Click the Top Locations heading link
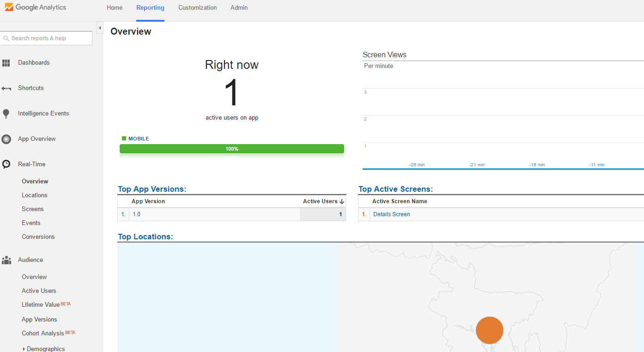 [x=145, y=237]
